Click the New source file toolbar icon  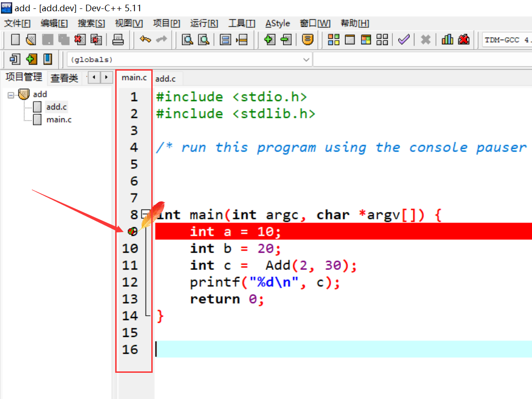[x=15, y=40]
